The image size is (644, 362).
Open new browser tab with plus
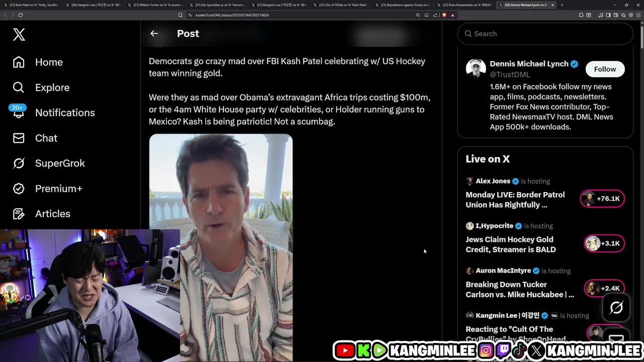point(561,5)
